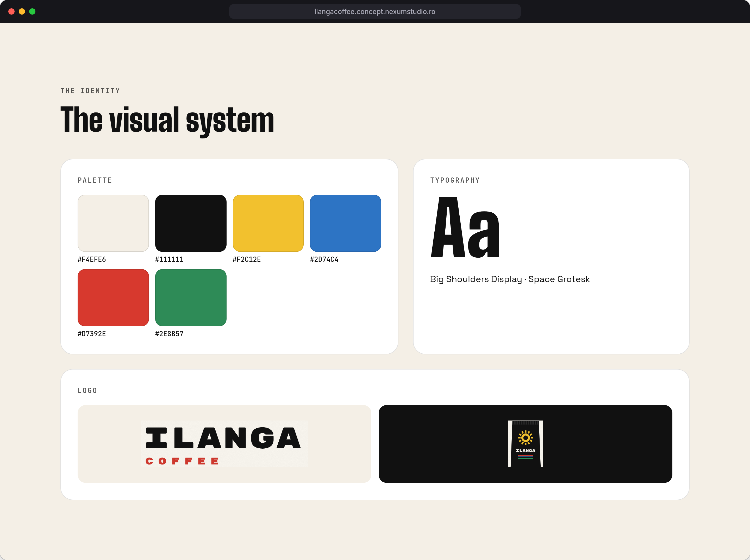The image size is (750, 560).
Task: Click the #F2C12E hex label
Action: 247,259
